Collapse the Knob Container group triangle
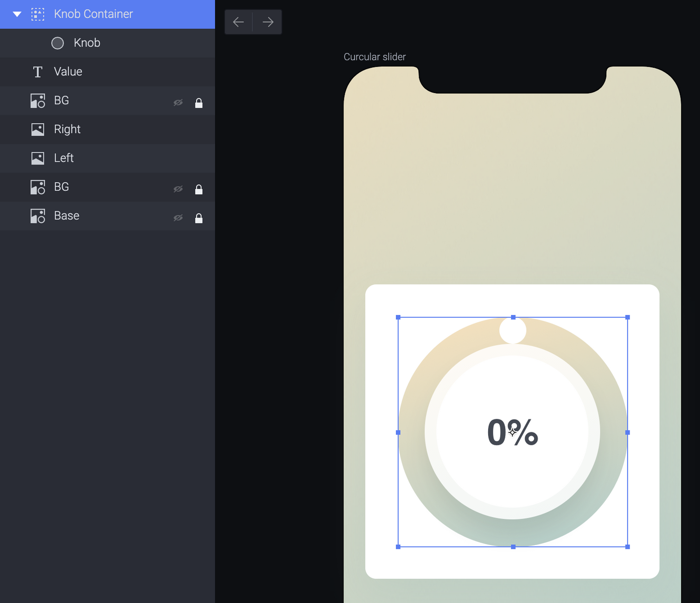 pyautogui.click(x=17, y=14)
